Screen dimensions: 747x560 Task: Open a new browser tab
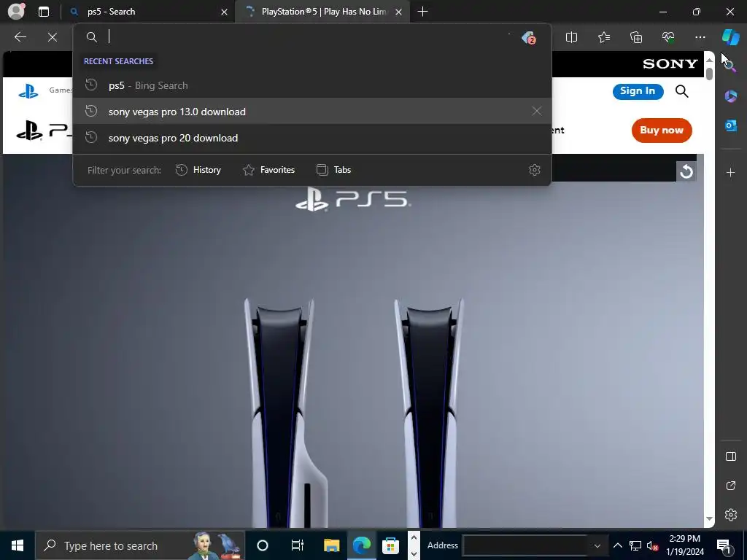[422, 12]
